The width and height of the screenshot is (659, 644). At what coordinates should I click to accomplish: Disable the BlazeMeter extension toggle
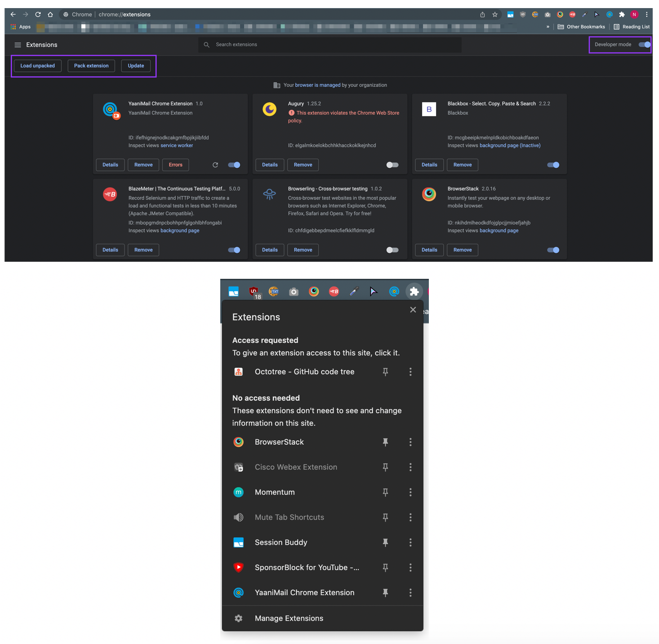click(x=234, y=250)
